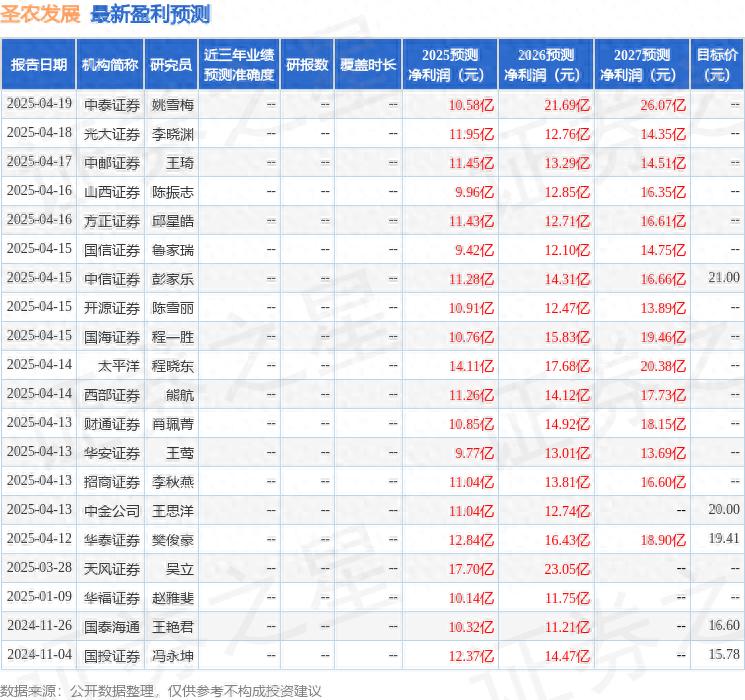Click researcher name 彭家乐

[x=173, y=279]
